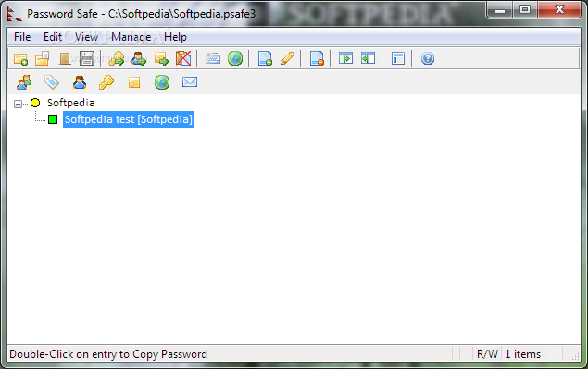
Task: Select the Softpedia group in tree
Action: tap(71, 103)
